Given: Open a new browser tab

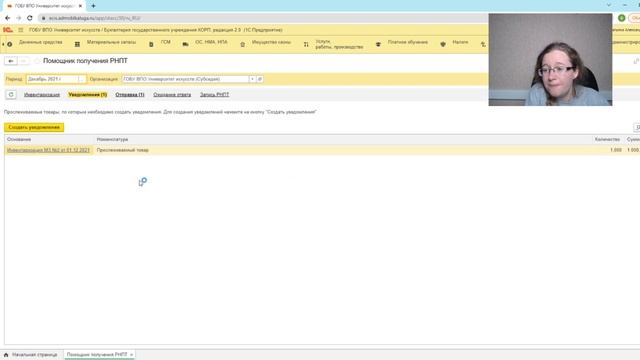Looking at the screenshot, I should pos(93,6).
